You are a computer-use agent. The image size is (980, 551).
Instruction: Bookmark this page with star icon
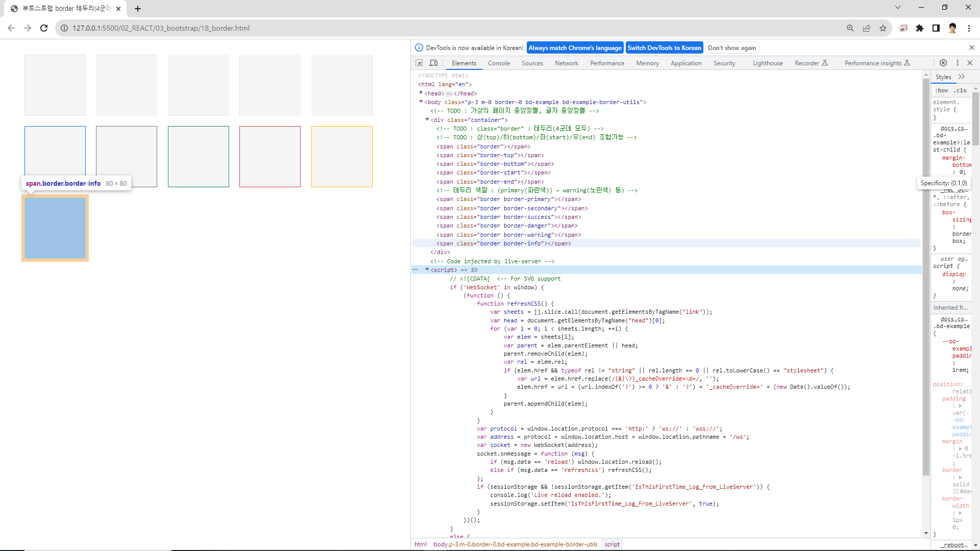[x=883, y=28]
